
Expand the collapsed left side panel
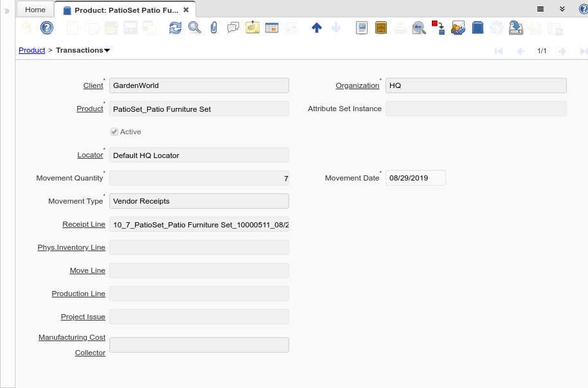[7, 11]
